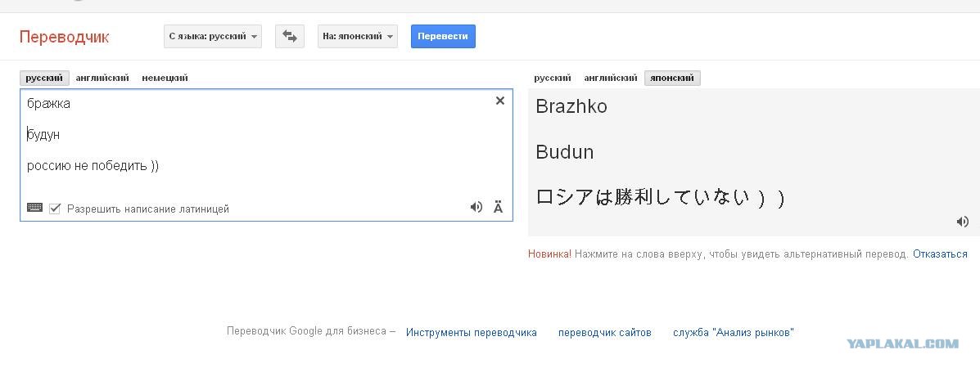The height and width of the screenshot is (368, 980).
Task: Select source language tab английский
Action: pyautogui.click(x=102, y=79)
